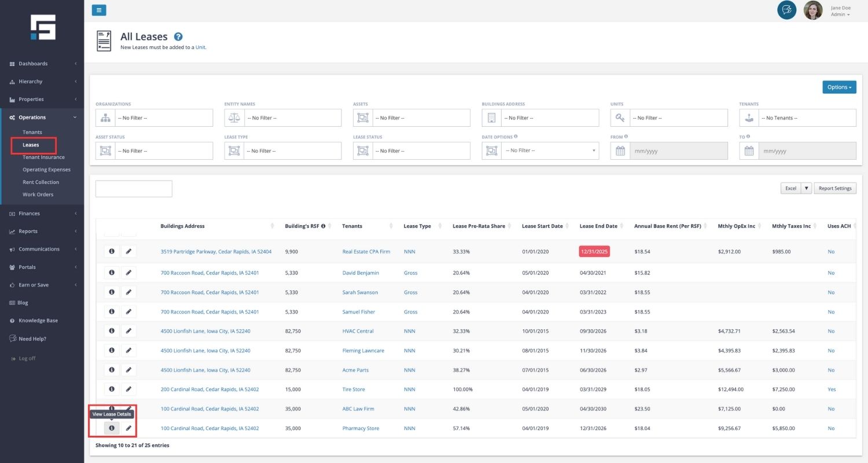Viewport: 868px width, 463px height.
Task: Click Jane Doe's profile avatar
Action: [x=812, y=10]
